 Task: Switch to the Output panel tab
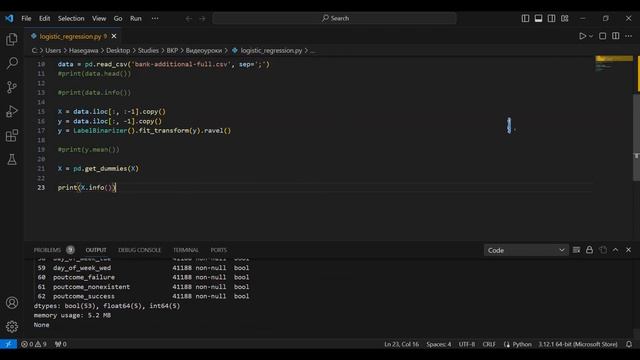click(96, 250)
